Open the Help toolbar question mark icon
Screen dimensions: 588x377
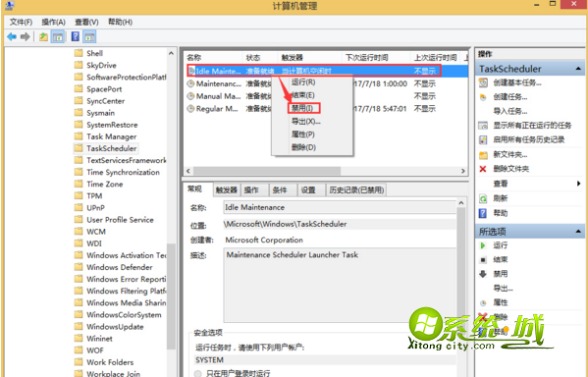pos(76,36)
